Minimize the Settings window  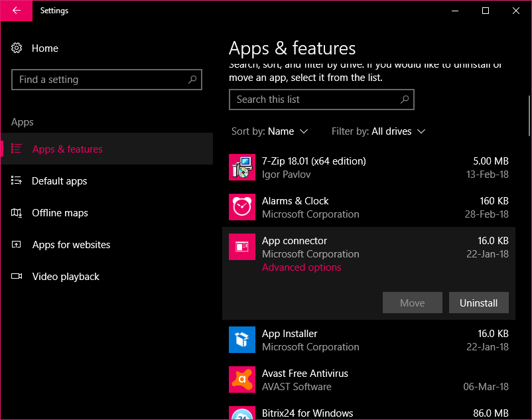[x=455, y=11]
